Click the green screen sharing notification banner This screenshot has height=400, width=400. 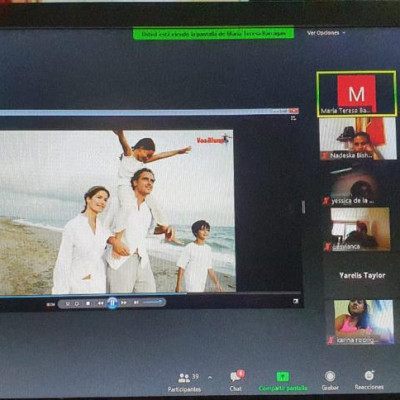click(x=214, y=34)
